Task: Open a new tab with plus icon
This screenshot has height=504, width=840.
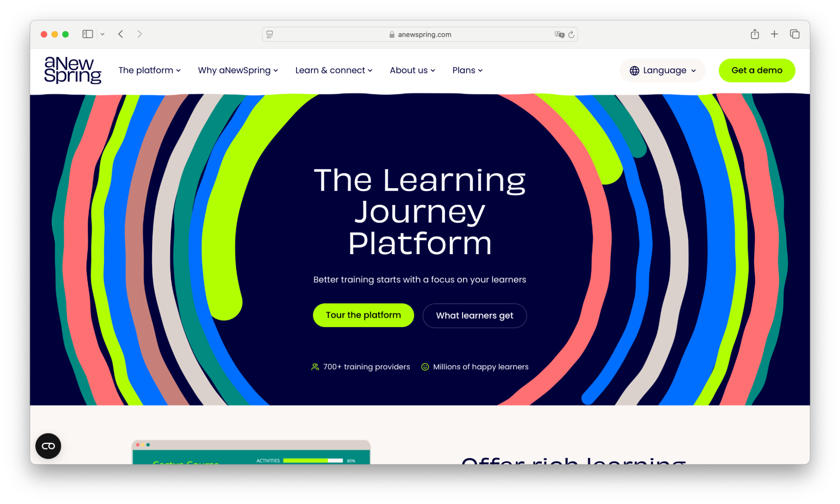Action: (x=774, y=34)
